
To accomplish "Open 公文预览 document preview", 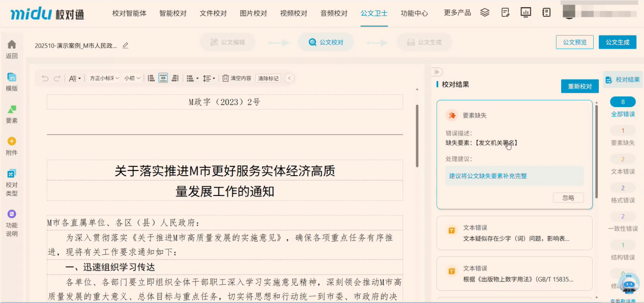I will (575, 42).
